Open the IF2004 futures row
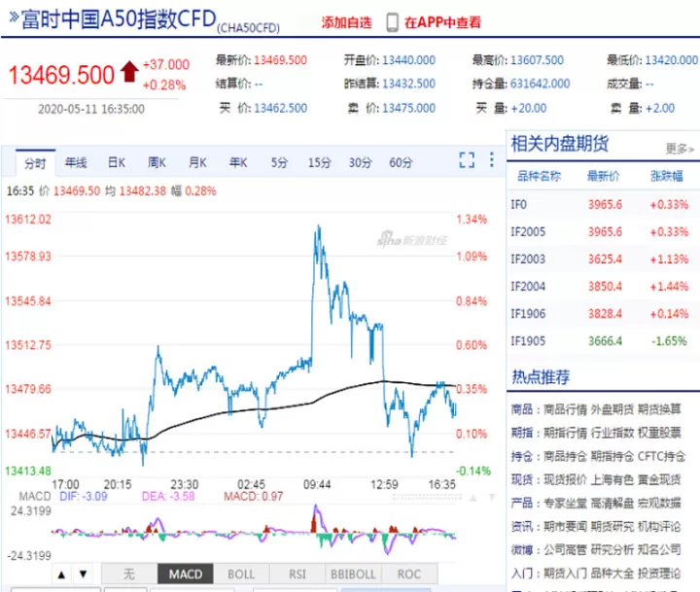This screenshot has height=592, width=700. pos(603,286)
